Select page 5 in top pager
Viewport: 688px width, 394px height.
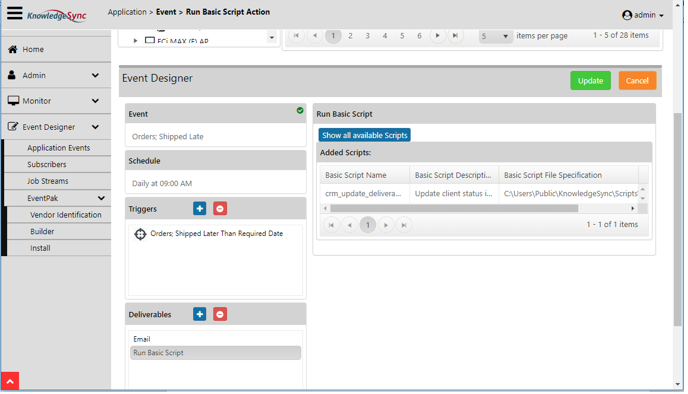pyautogui.click(x=402, y=36)
